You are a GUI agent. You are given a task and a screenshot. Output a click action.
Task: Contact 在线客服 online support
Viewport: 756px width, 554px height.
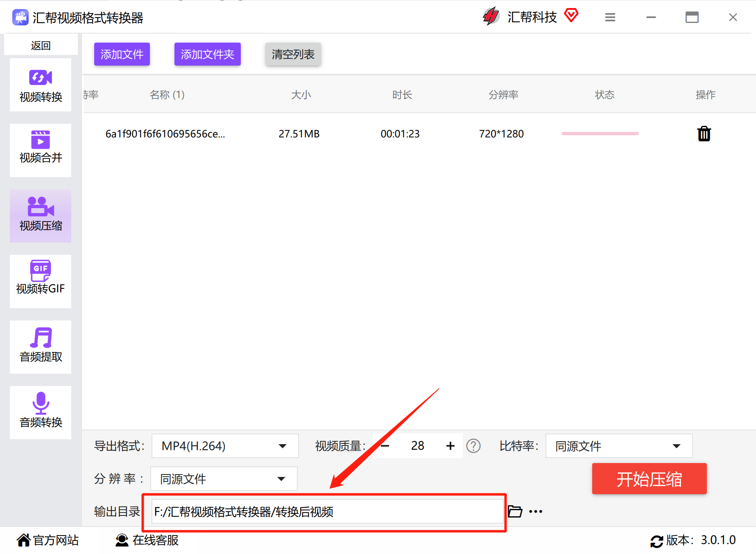pyautogui.click(x=147, y=540)
